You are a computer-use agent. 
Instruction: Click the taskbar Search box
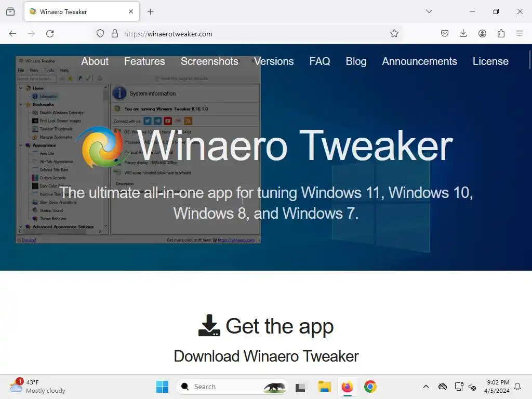pos(231,387)
